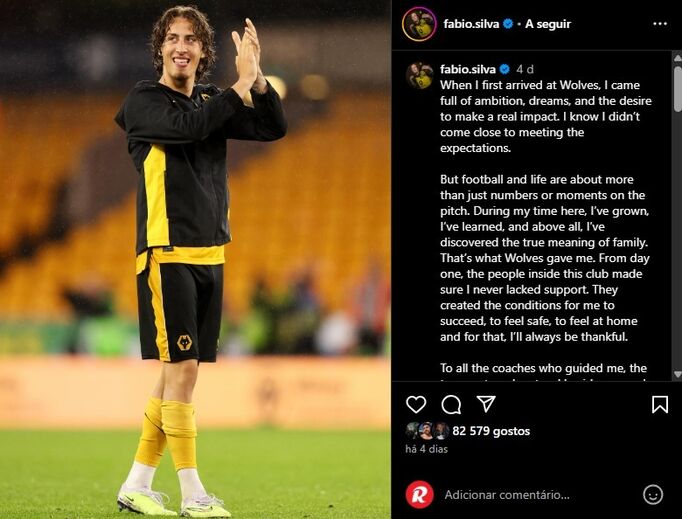
Task: Click the small fabio.silva avatar beside caption
Action: point(420,76)
